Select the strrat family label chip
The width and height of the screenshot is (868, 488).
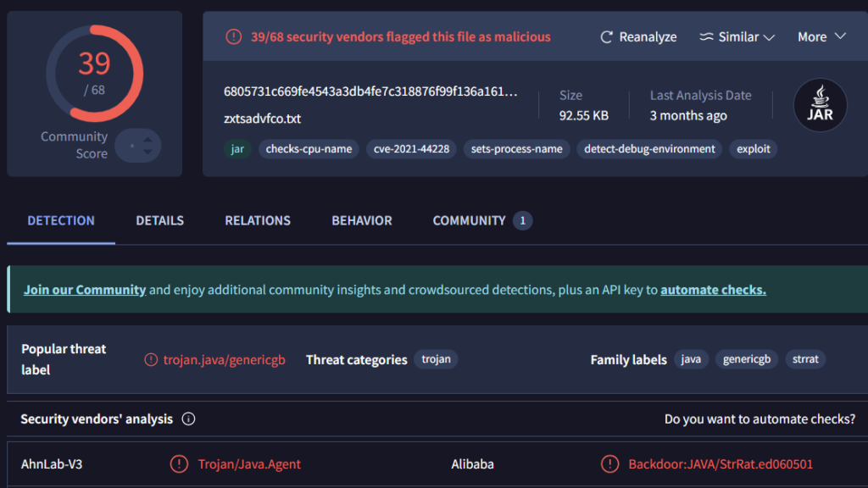[x=805, y=359]
